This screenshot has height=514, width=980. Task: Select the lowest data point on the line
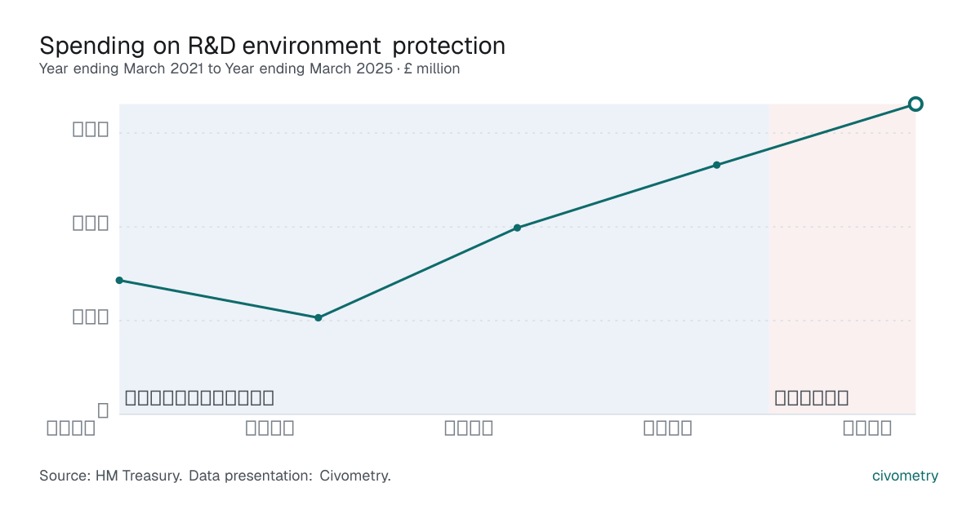tap(318, 317)
